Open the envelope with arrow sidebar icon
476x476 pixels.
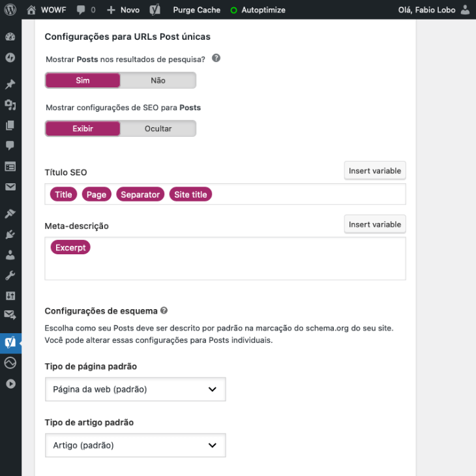[x=10, y=315]
